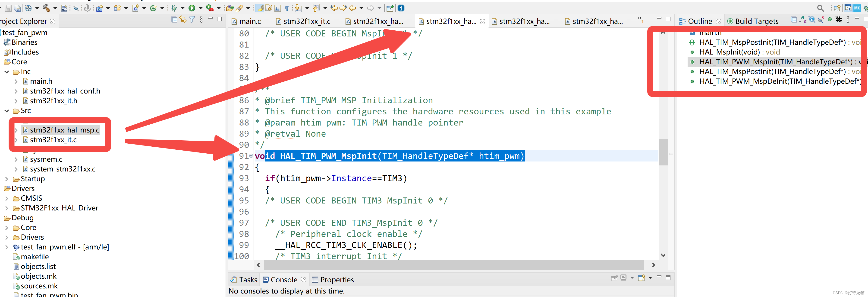Select HAL_MspInit(void) in Outline
The image size is (868, 297).
pyautogui.click(x=729, y=52)
